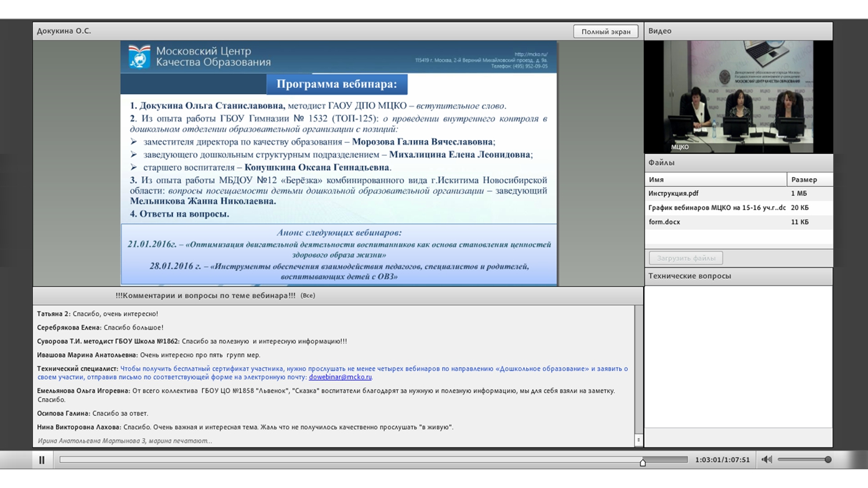Open the dowebinar@mcko.ru email link
The height and width of the screenshot is (488, 868).
[x=340, y=377]
